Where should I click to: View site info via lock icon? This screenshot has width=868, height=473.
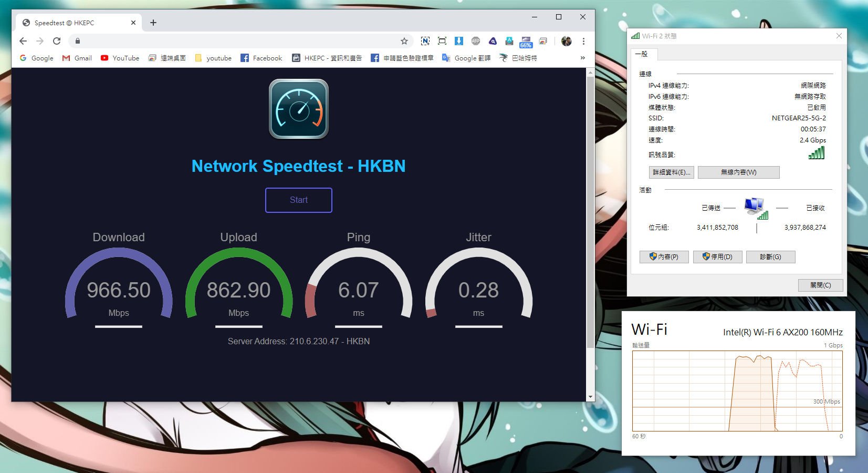(78, 41)
